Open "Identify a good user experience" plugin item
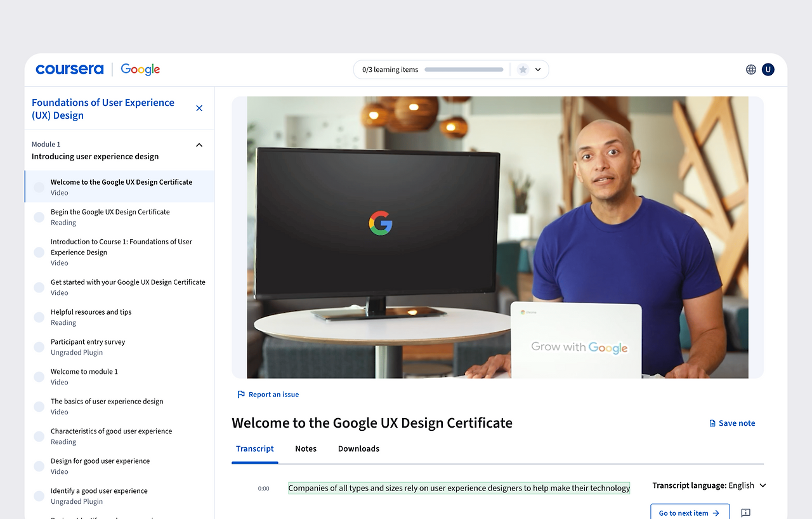The width and height of the screenshot is (812, 519). click(x=119, y=496)
